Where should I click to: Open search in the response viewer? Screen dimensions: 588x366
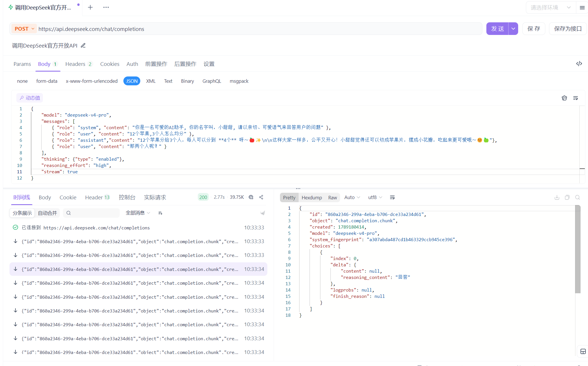click(577, 197)
